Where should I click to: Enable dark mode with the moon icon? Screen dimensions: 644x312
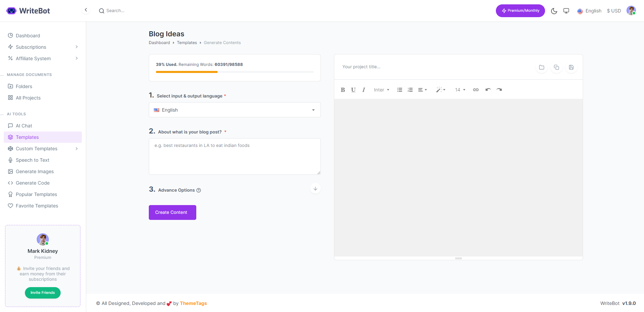click(x=554, y=11)
